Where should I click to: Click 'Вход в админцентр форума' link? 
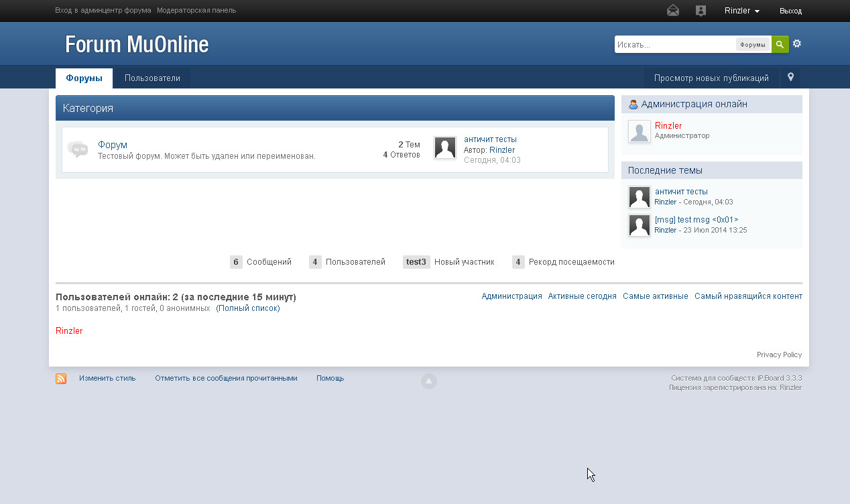click(103, 11)
